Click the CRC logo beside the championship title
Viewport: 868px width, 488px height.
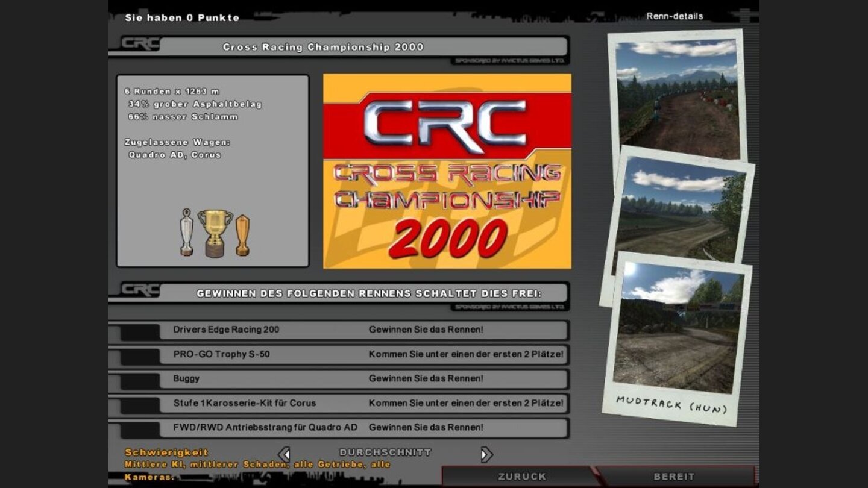click(x=140, y=44)
